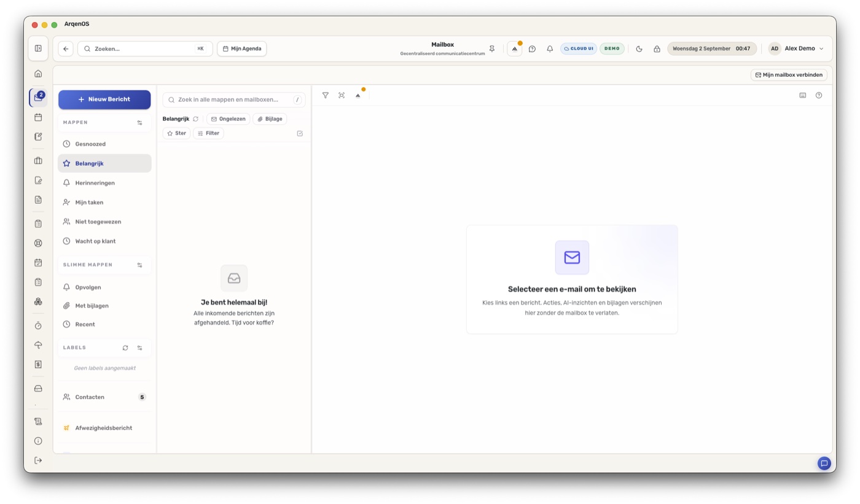Open the Labels section settings icon
This screenshot has height=504, width=860.
pyautogui.click(x=139, y=347)
